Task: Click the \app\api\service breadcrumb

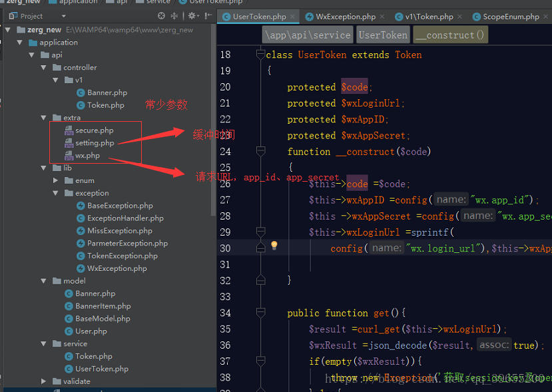Action: click(308, 35)
